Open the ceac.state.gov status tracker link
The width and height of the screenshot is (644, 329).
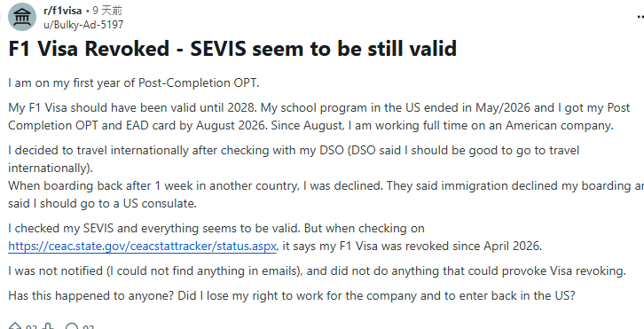pyautogui.click(x=142, y=246)
